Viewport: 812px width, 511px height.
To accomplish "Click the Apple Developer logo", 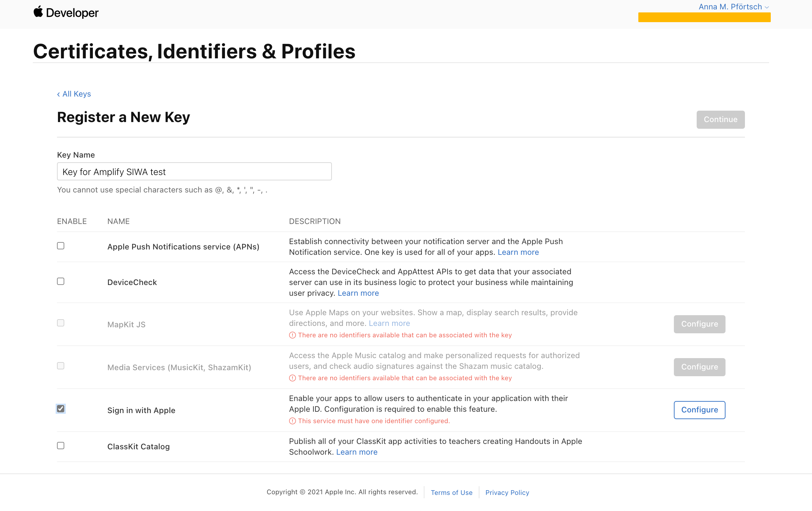I will click(65, 12).
